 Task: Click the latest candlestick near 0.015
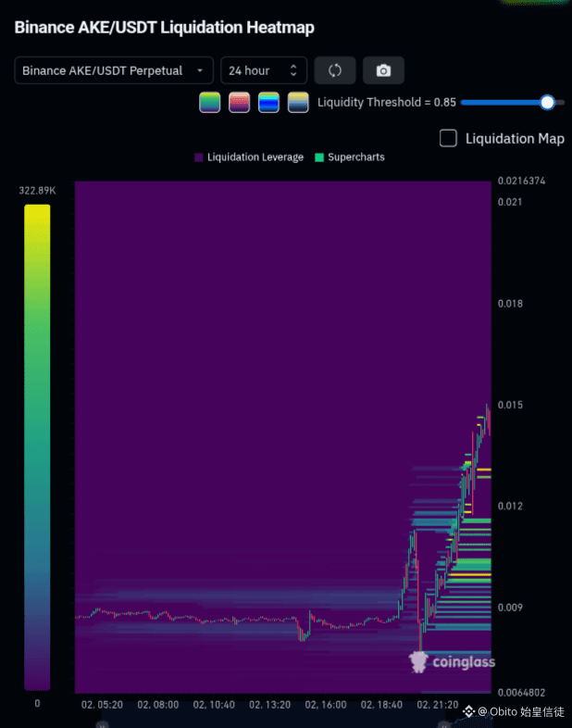[x=490, y=421]
